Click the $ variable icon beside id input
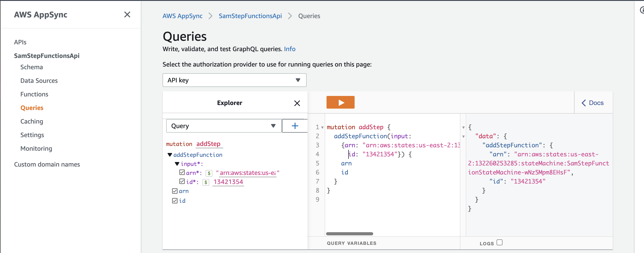The width and height of the screenshot is (644, 253). coord(206,182)
